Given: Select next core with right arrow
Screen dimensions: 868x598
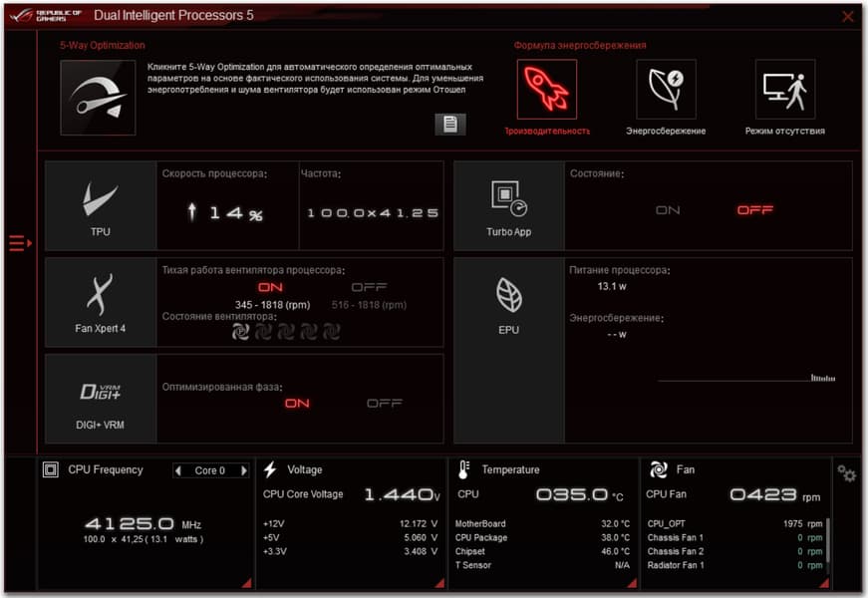Looking at the screenshot, I should pos(243,470).
